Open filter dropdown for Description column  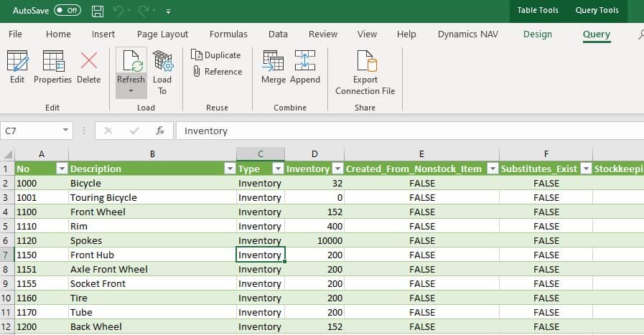tap(230, 169)
